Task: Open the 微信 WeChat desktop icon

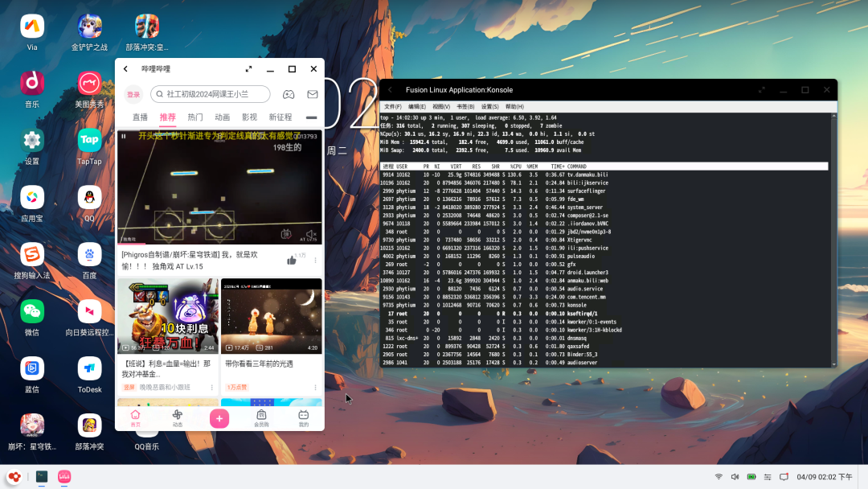Action: 32,311
